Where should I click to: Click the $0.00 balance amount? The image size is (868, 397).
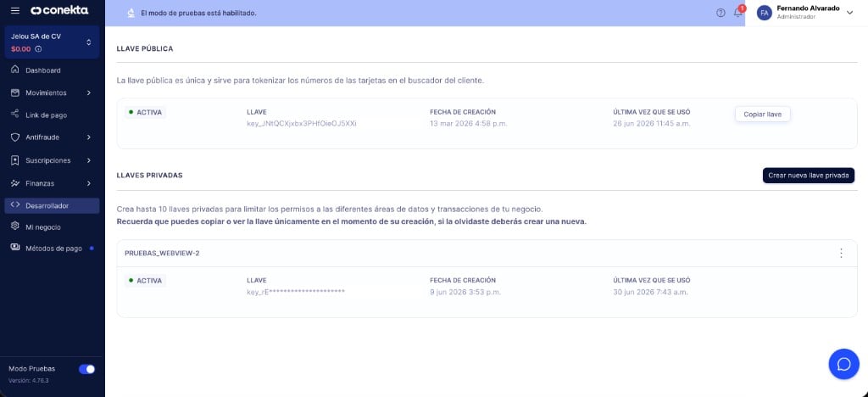coord(21,49)
